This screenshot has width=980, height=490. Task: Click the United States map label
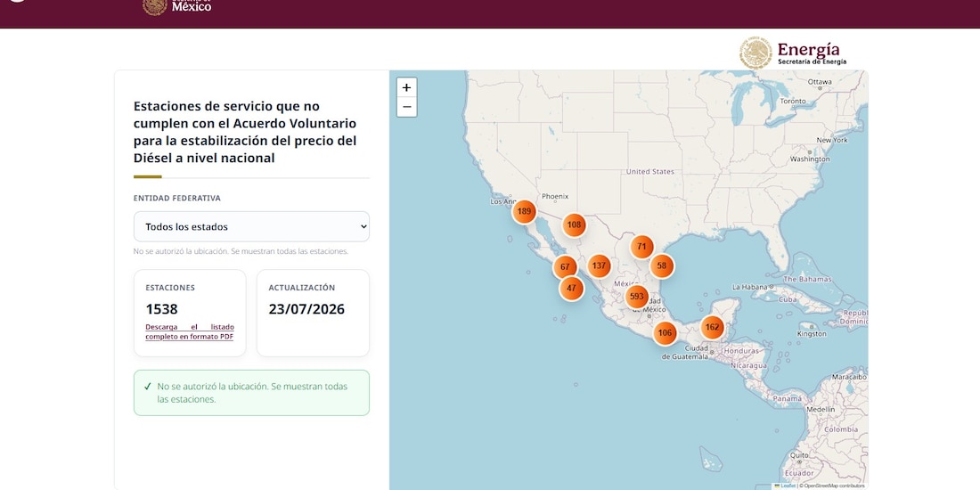pos(650,171)
